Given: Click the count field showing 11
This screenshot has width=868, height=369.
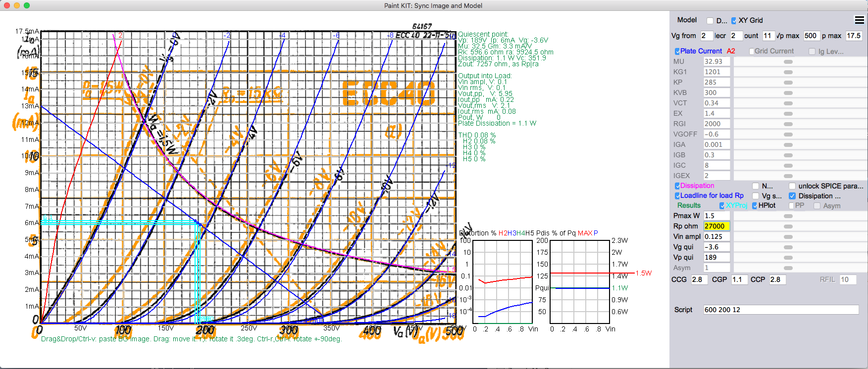Looking at the screenshot, I should (768, 36).
